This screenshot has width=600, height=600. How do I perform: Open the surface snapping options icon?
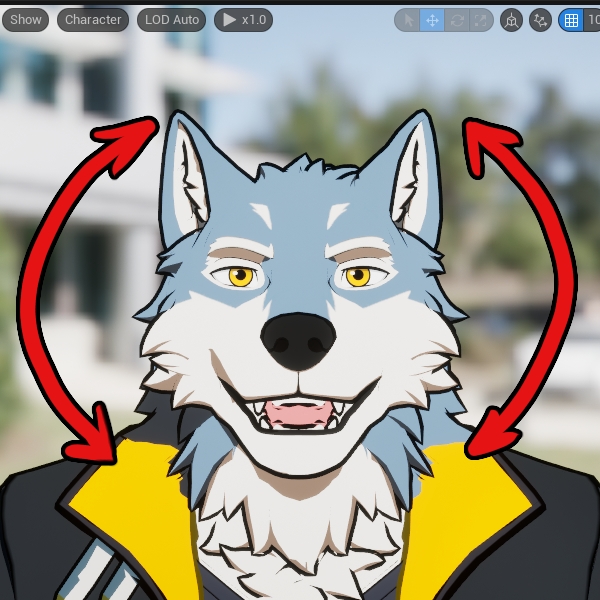coord(540,20)
